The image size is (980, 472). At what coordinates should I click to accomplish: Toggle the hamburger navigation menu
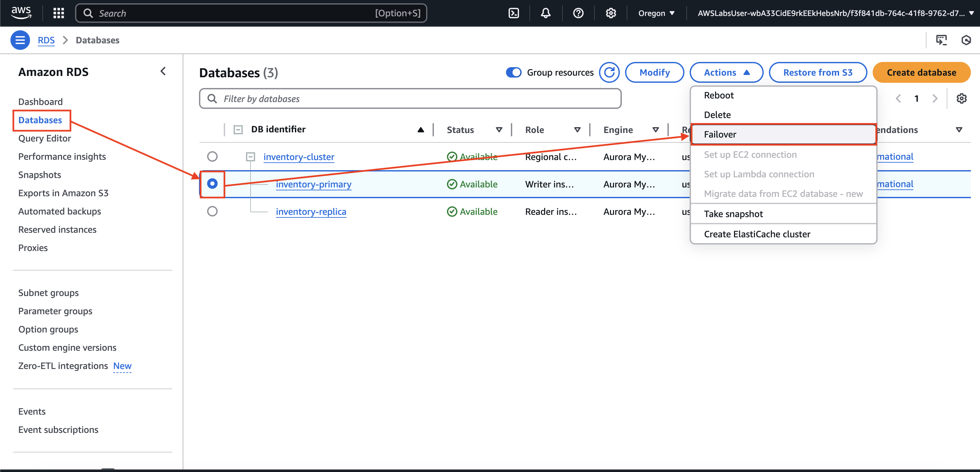20,40
